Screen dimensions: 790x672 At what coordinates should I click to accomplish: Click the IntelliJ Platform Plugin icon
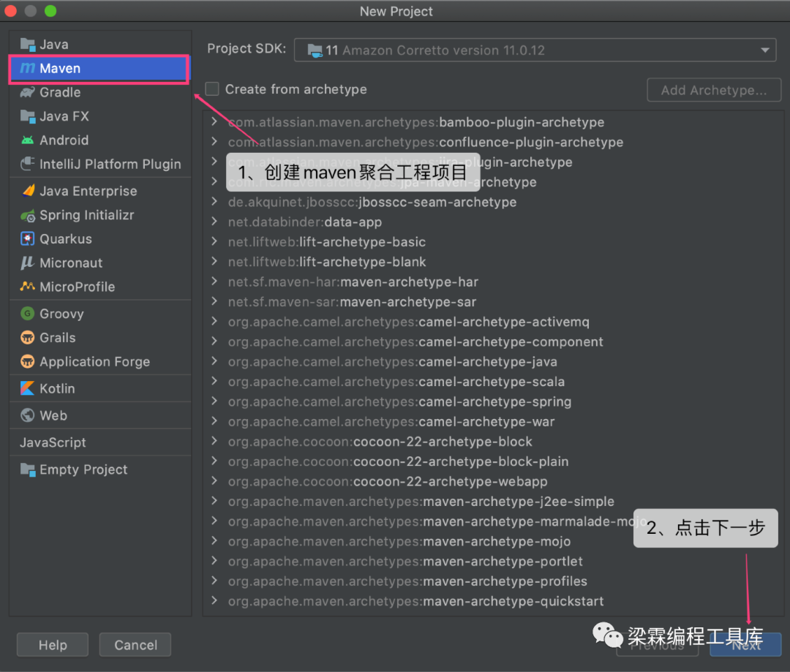pyautogui.click(x=28, y=165)
